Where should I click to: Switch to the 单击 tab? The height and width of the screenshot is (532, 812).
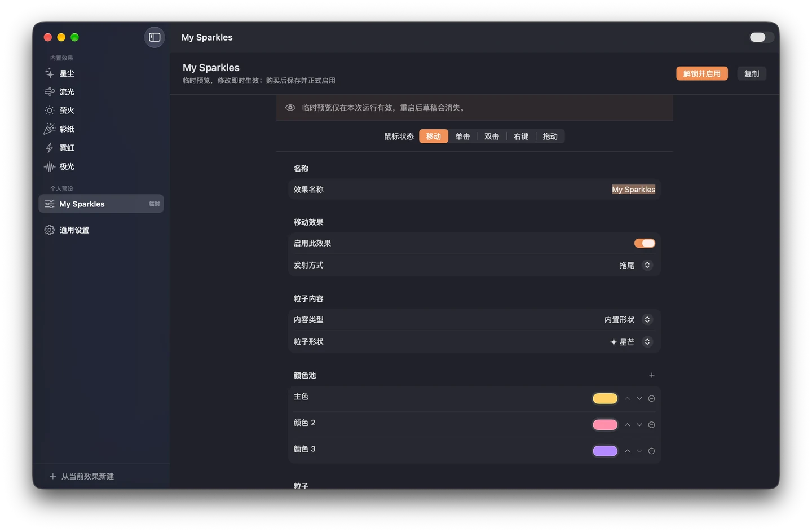[463, 137]
